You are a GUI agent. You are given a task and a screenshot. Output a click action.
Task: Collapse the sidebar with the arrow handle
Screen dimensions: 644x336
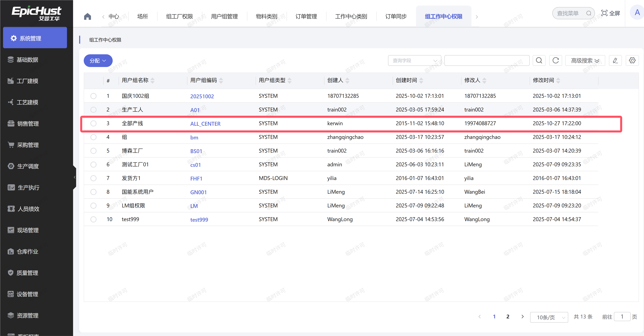[74, 177]
